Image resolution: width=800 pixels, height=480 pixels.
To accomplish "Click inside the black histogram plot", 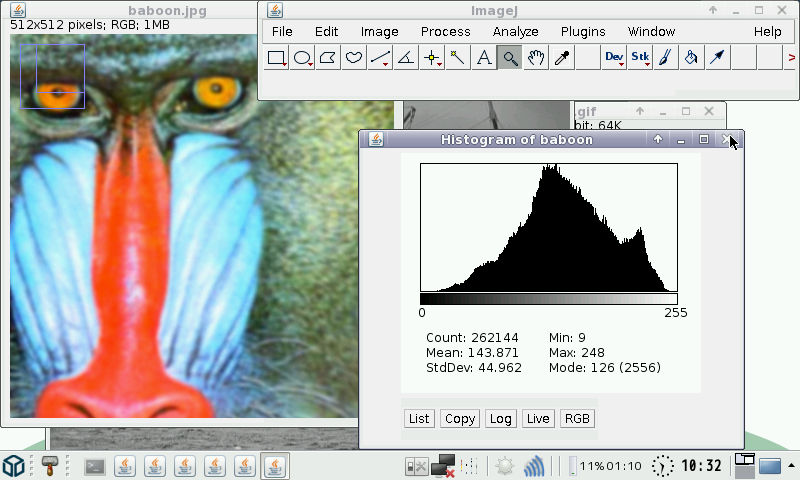I will click(x=549, y=228).
